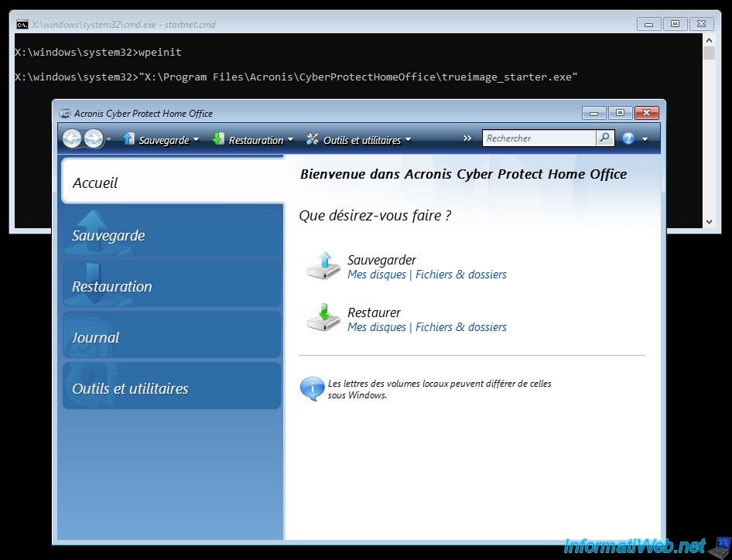Expand the Sauvegarde toolbar dropdown arrow
Image resolution: width=732 pixels, height=560 pixels.
point(196,140)
